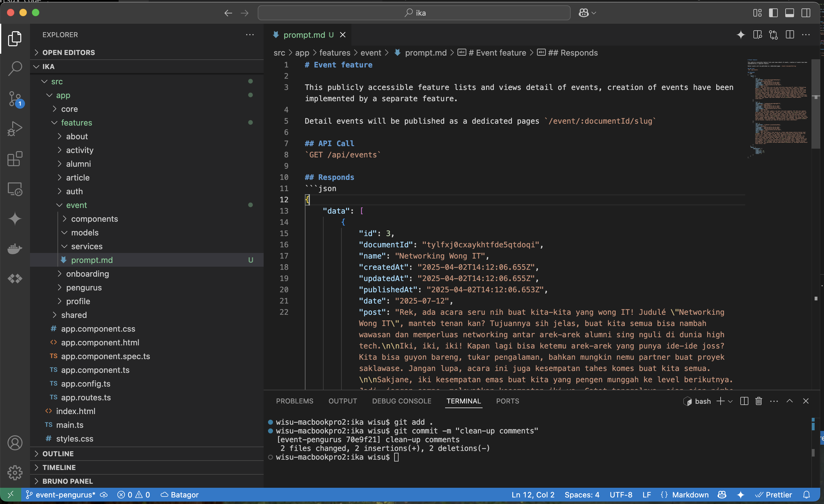
Task: Switch to the PROBLEMS tab
Action: [x=295, y=401]
